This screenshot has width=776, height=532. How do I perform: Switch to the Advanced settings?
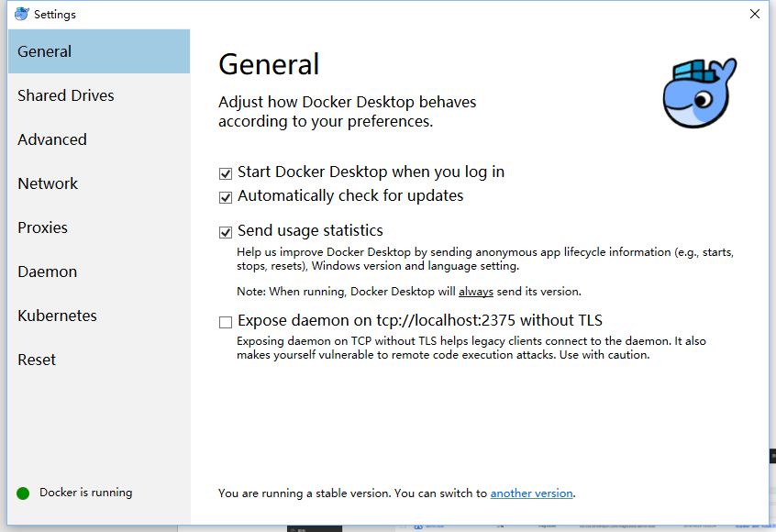99,139
